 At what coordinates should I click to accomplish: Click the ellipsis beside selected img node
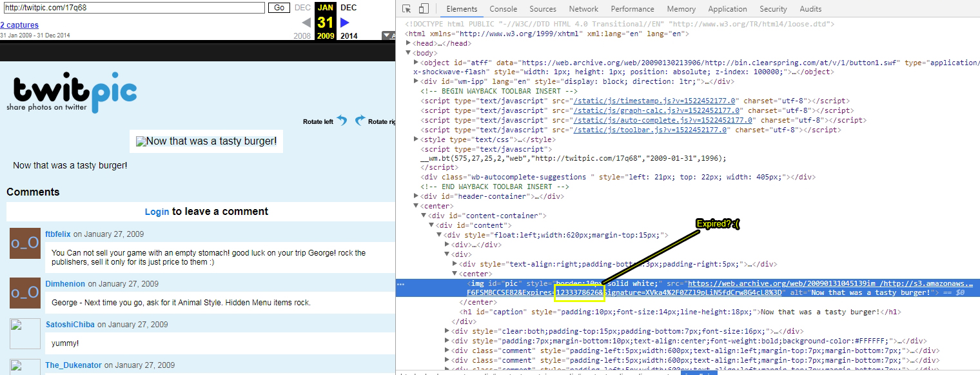point(401,284)
